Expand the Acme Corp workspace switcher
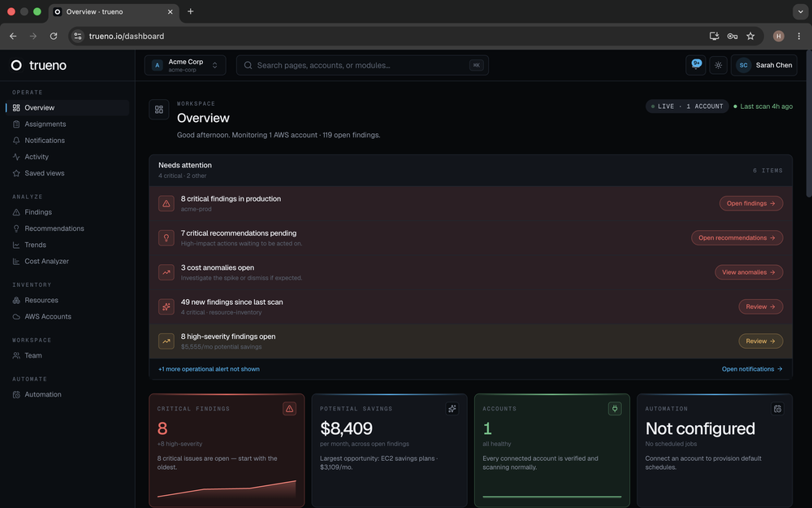The width and height of the screenshot is (812, 508). 185,65
